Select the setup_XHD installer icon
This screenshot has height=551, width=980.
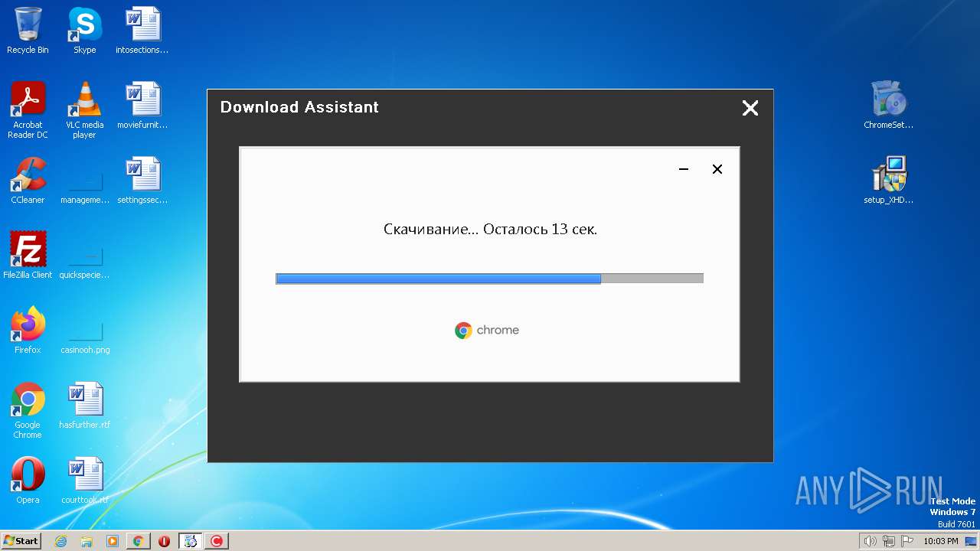[x=888, y=181]
